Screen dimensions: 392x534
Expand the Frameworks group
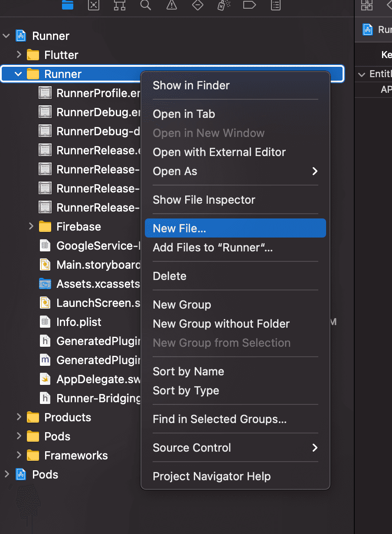19,456
